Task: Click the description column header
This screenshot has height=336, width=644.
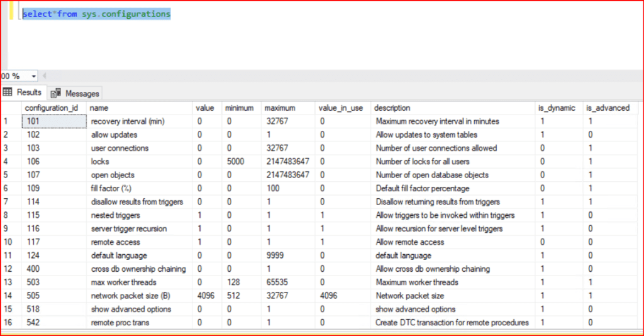Action: pos(392,108)
